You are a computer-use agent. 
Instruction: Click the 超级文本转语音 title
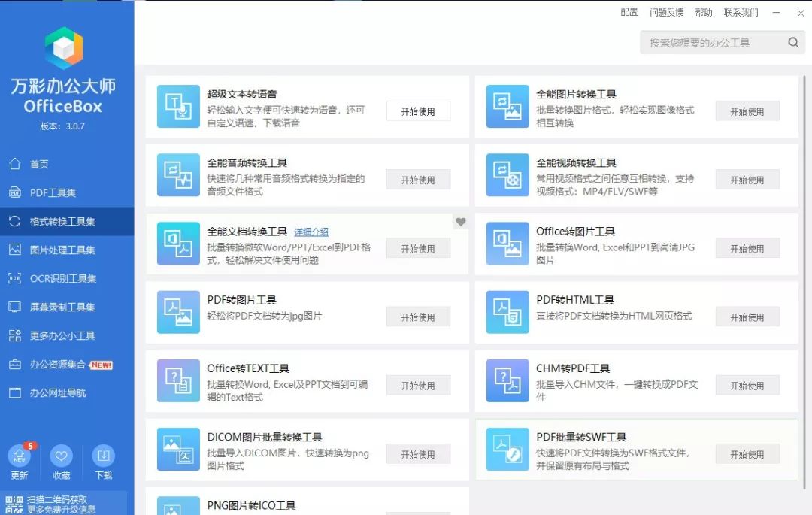242,94
